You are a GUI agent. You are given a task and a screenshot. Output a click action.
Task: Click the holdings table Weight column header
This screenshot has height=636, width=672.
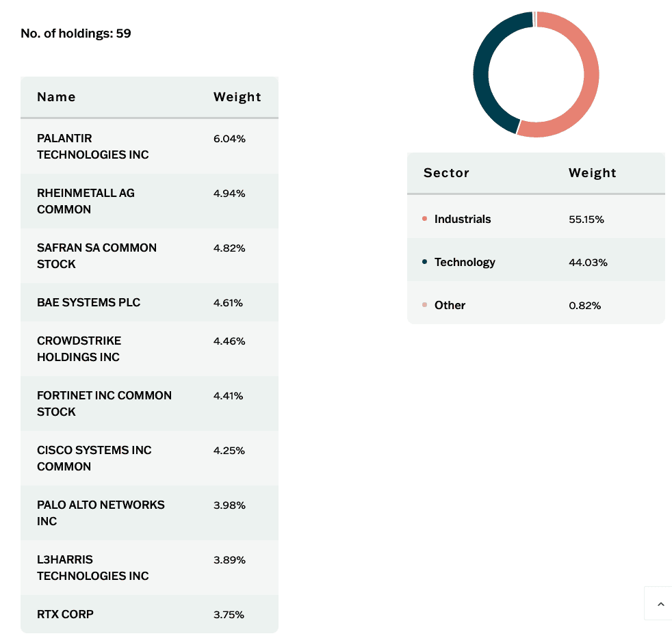point(237,97)
